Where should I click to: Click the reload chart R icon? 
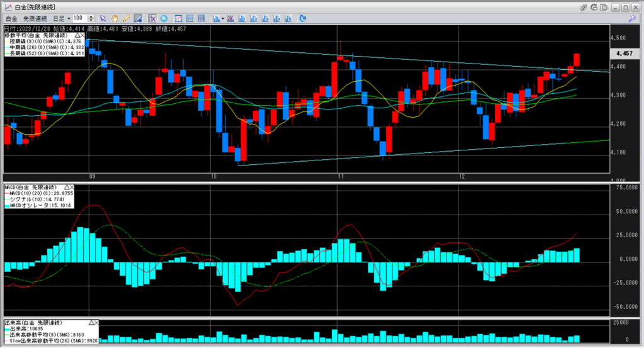[x=303, y=18]
